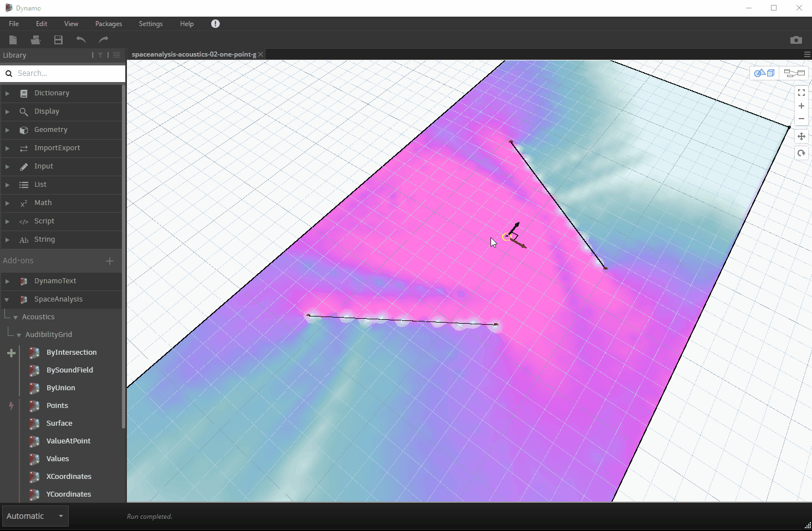The width and height of the screenshot is (812, 531).
Task: Click the camera export image icon
Action: [796, 40]
